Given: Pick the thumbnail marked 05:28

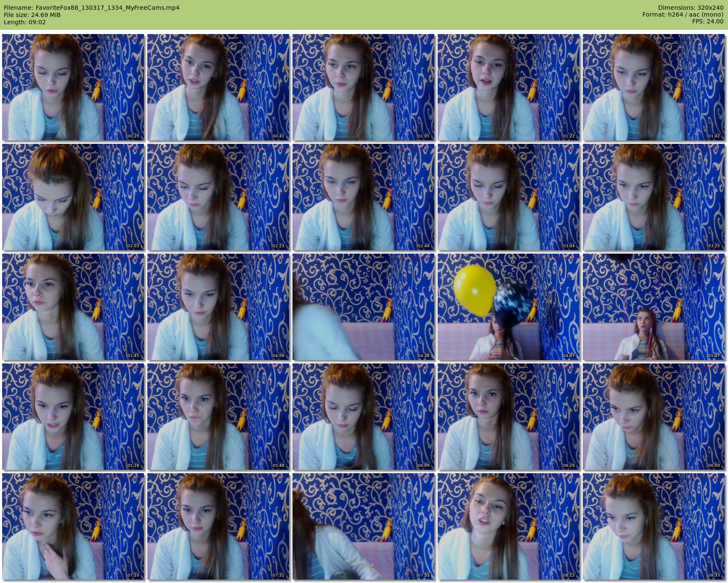Looking at the screenshot, I should point(73,417).
